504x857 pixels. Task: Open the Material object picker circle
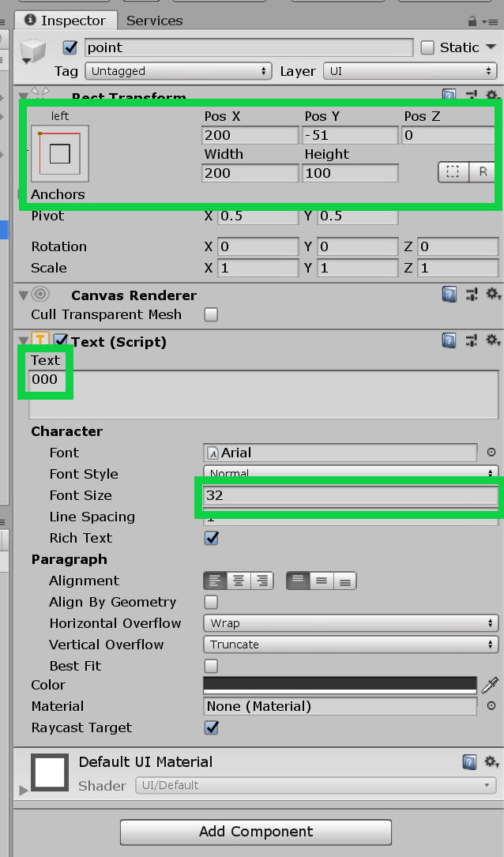(x=491, y=706)
